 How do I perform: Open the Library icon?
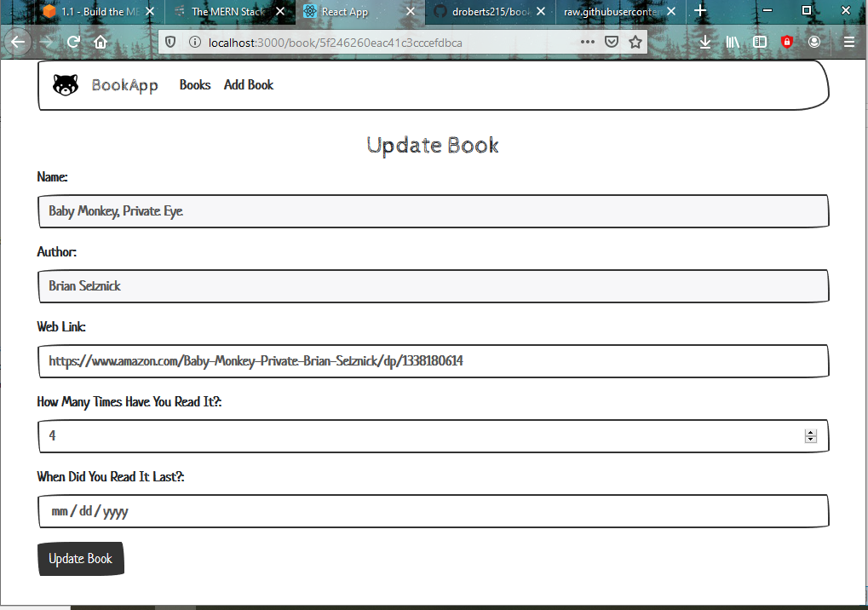(x=733, y=42)
